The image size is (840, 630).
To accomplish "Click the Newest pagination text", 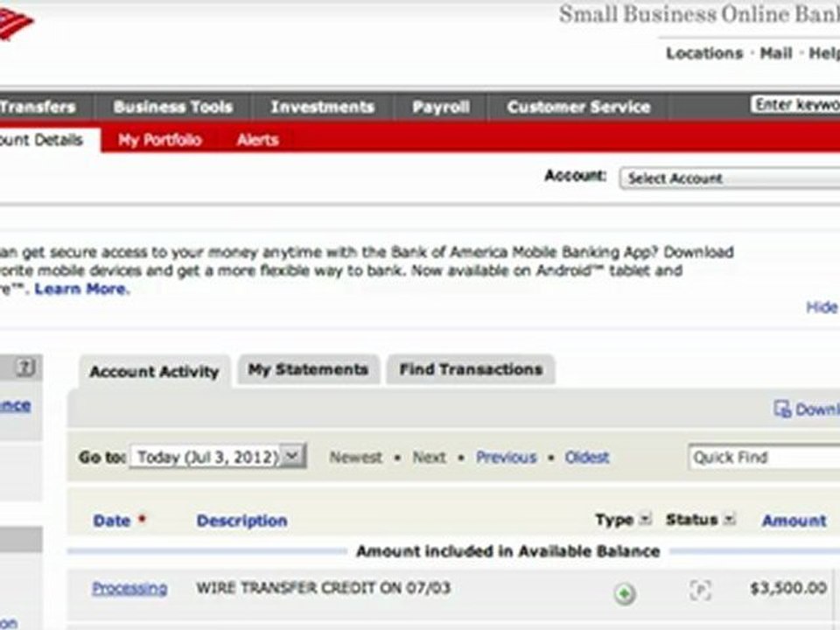I will 356,457.
